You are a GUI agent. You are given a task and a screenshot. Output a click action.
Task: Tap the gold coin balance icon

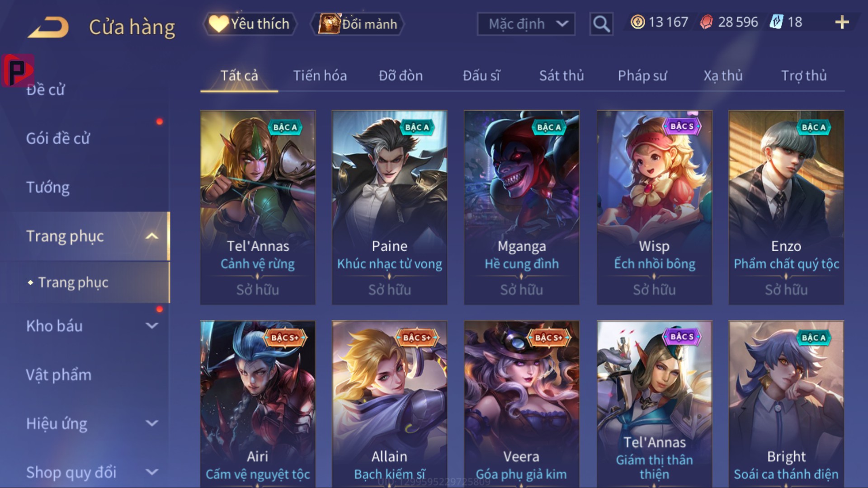[x=637, y=22]
